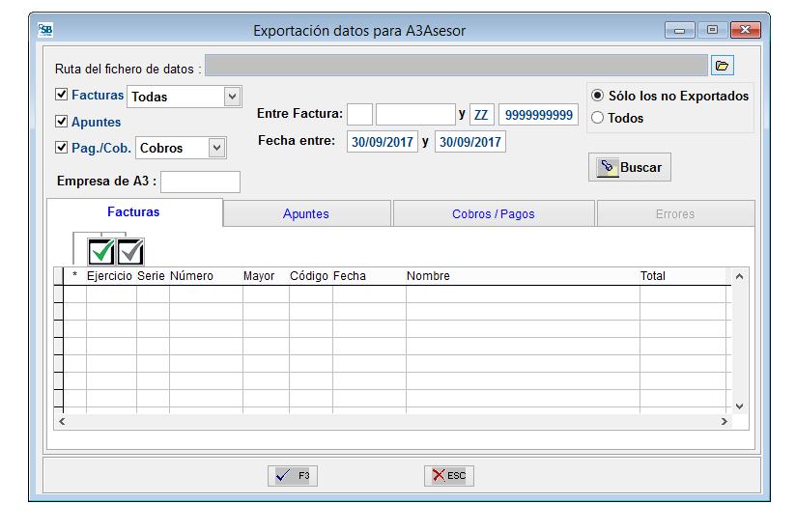Click the grid scroll down arrow

click(x=740, y=406)
